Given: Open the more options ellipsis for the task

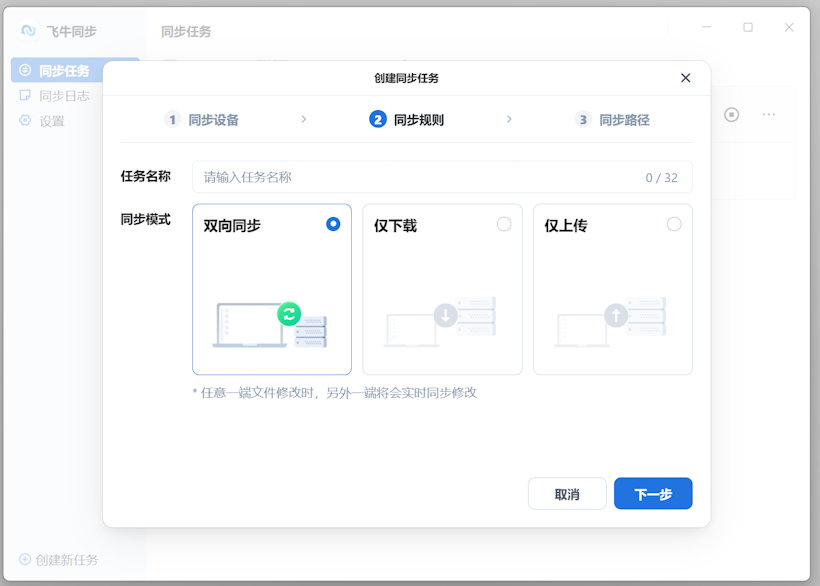Looking at the screenshot, I should pos(769,115).
